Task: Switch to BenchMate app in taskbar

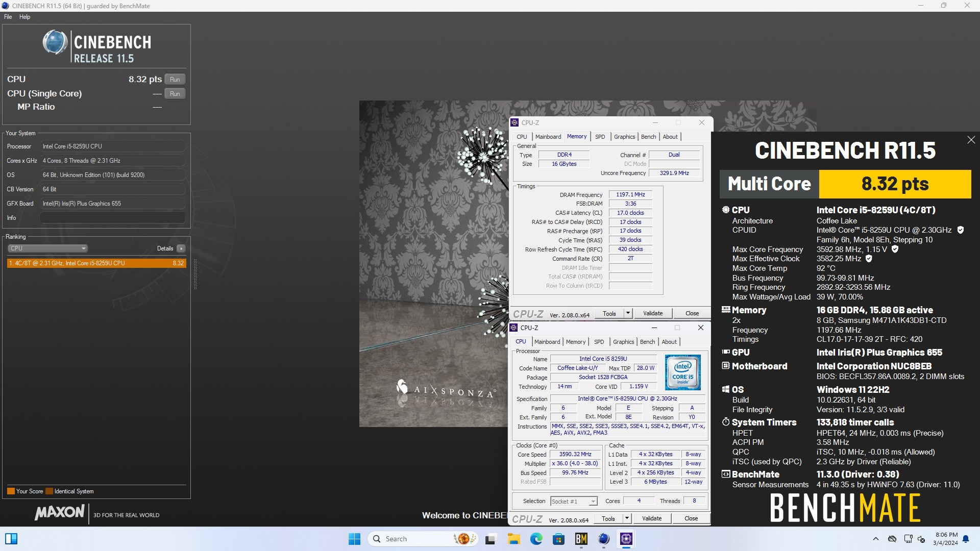Action: pos(581,539)
